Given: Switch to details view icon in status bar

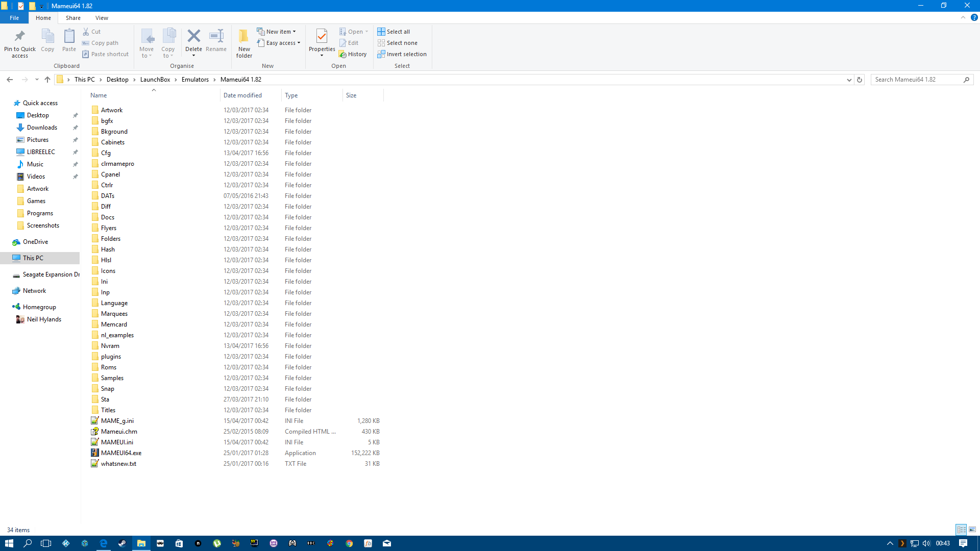Looking at the screenshot, I should (x=962, y=530).
